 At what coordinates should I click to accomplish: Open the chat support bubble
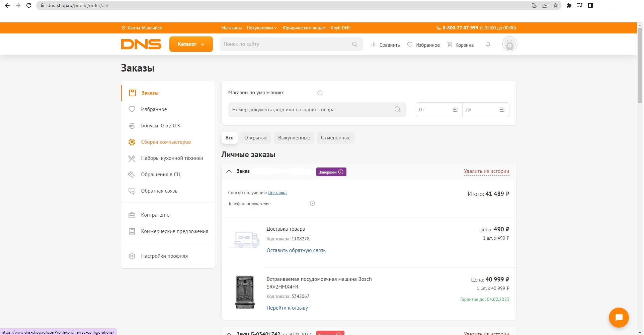pos(619,318)
